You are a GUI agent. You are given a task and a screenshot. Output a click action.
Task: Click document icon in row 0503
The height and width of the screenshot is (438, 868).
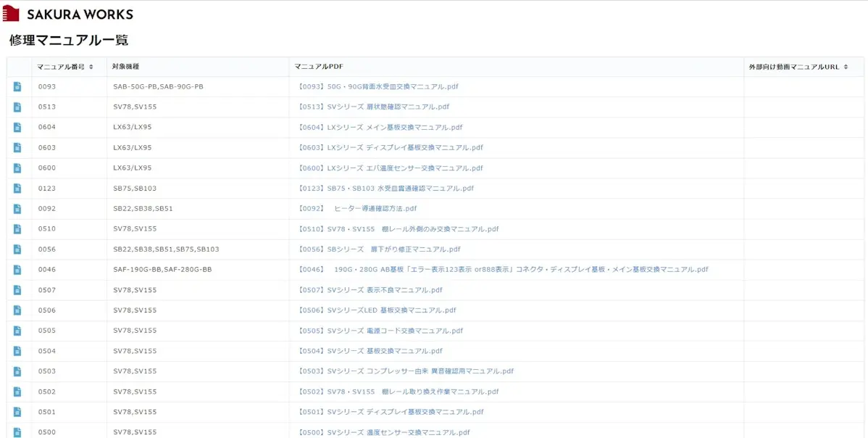[x=17, y=371]
